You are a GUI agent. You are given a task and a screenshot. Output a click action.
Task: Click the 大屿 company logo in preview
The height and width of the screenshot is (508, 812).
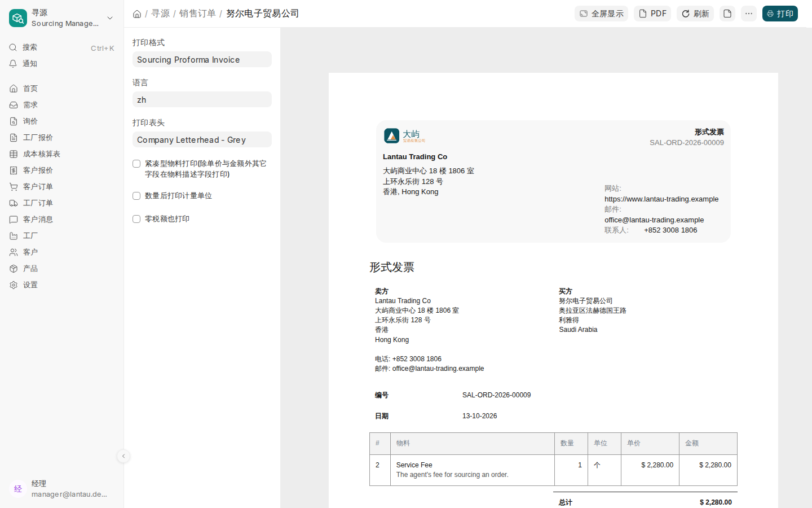(404, 136)
